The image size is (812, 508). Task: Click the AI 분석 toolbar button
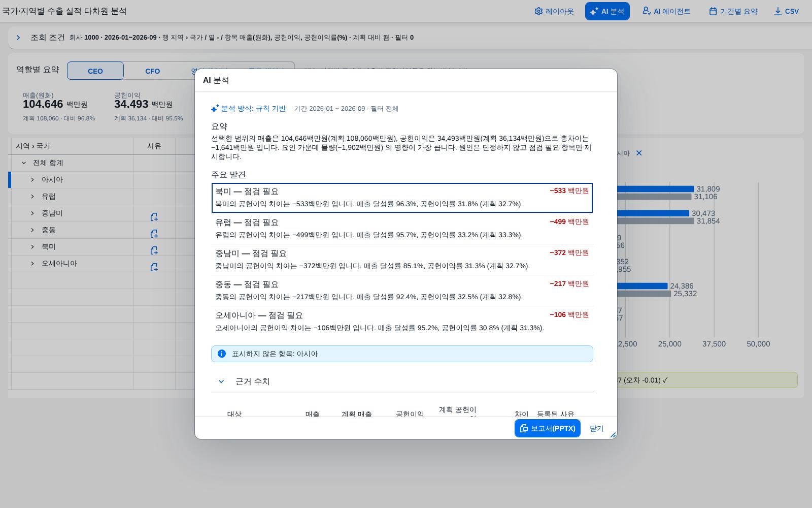pyautogui.click(x=607, y=11)
